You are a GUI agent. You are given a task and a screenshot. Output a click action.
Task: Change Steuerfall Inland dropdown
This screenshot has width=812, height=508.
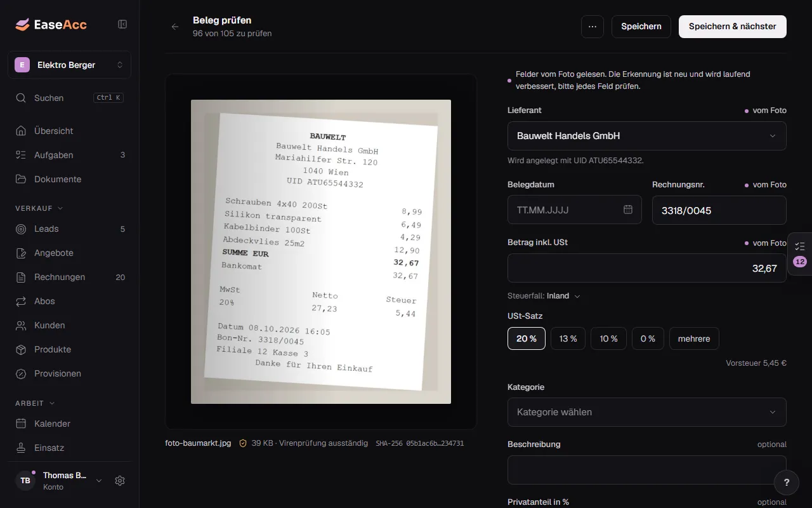(544, 296)
